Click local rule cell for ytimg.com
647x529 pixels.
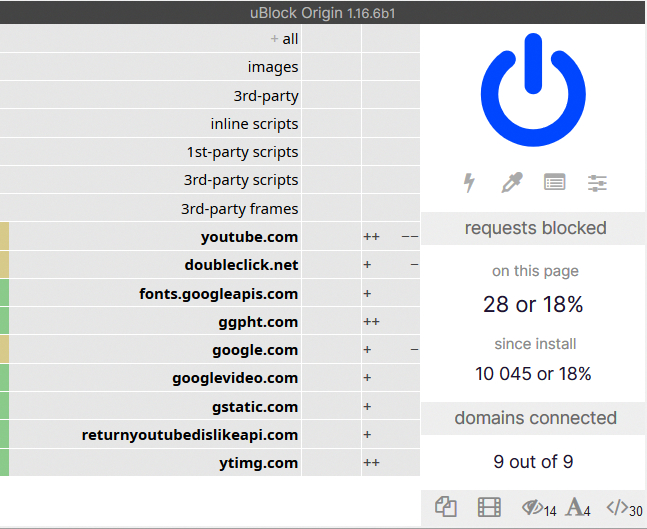[391, 463]
